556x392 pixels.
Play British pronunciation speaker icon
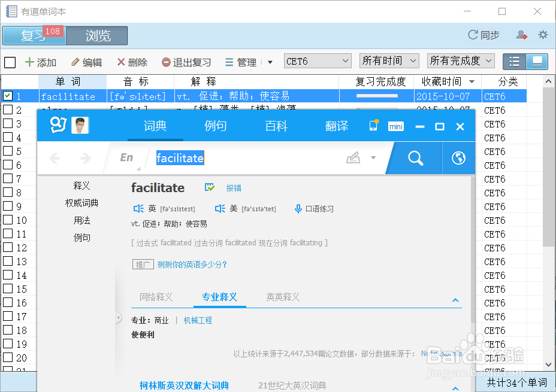[138, 209]
